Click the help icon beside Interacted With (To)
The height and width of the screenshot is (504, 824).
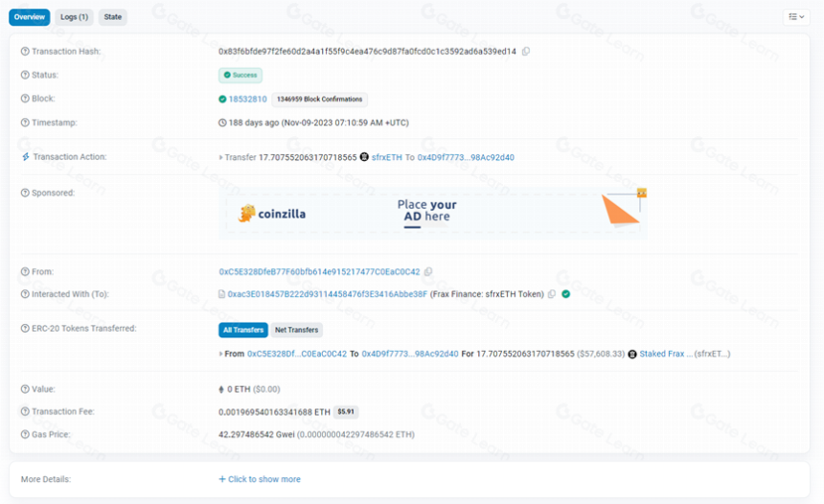[25, 294]
